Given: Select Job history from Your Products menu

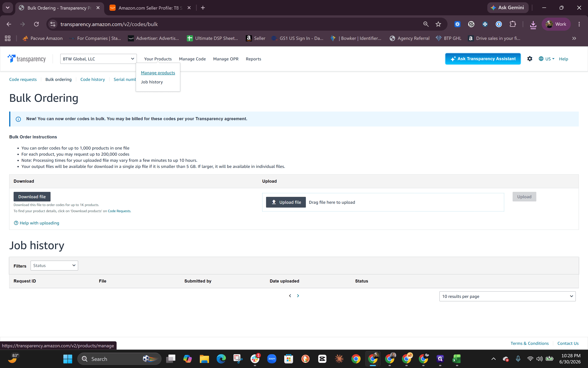Looking at the screenshot, I should tap(152, 82).
